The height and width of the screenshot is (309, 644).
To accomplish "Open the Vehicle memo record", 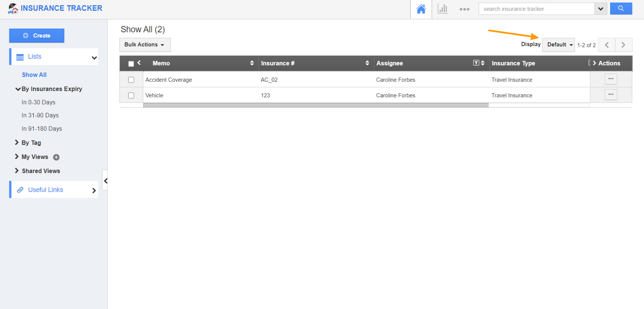I will point(154,95).
